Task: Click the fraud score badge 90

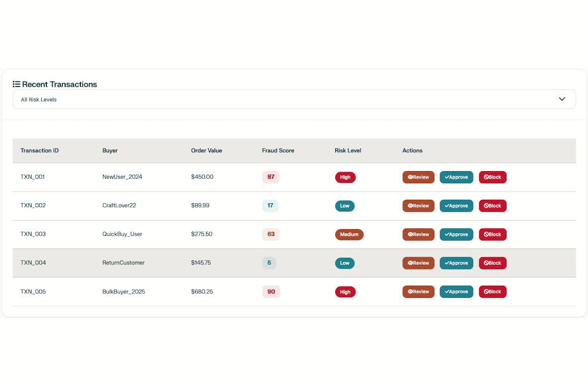Action: (x=271, y=292)
